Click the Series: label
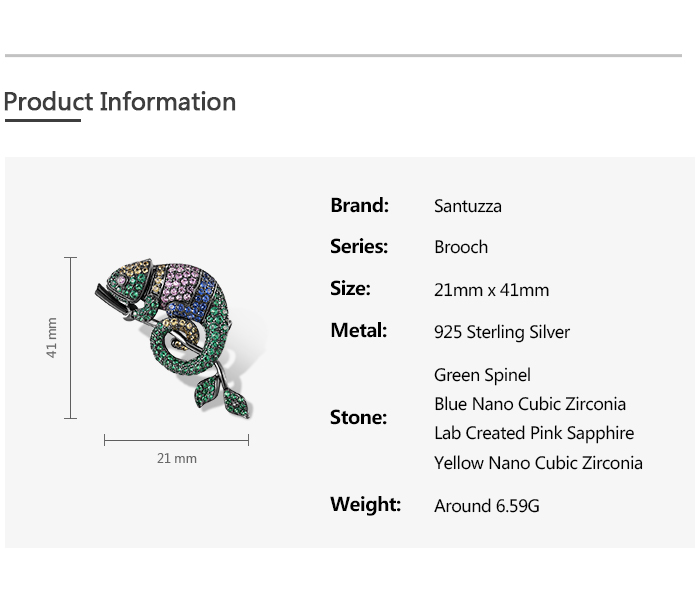 pos(359,247)
